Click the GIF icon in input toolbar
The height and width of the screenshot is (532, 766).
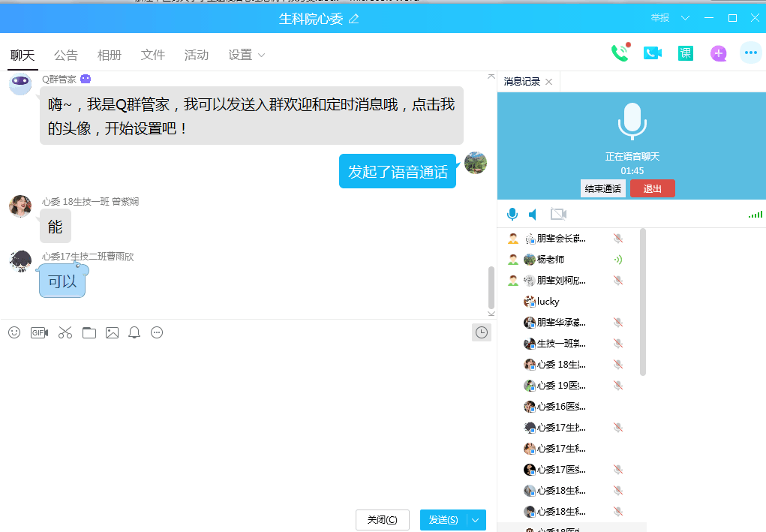39,332
